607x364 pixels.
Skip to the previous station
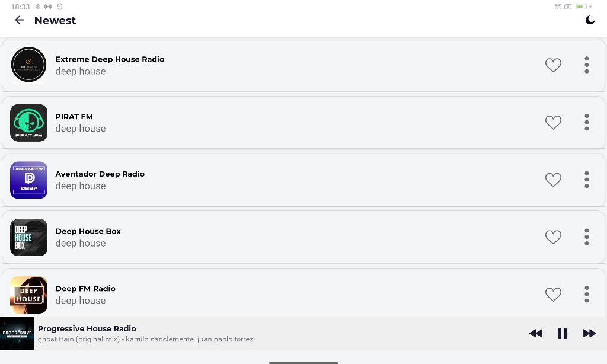pyautogui.click(x=536, y=333)
